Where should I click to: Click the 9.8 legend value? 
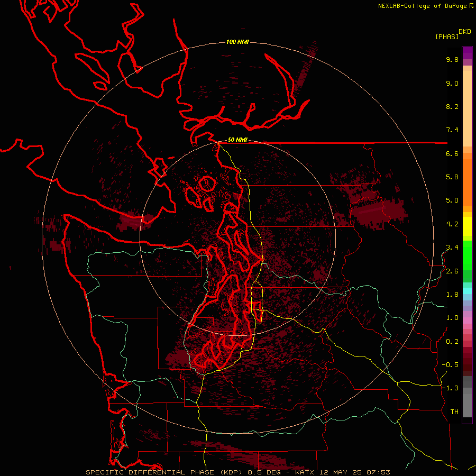point(452,59)
